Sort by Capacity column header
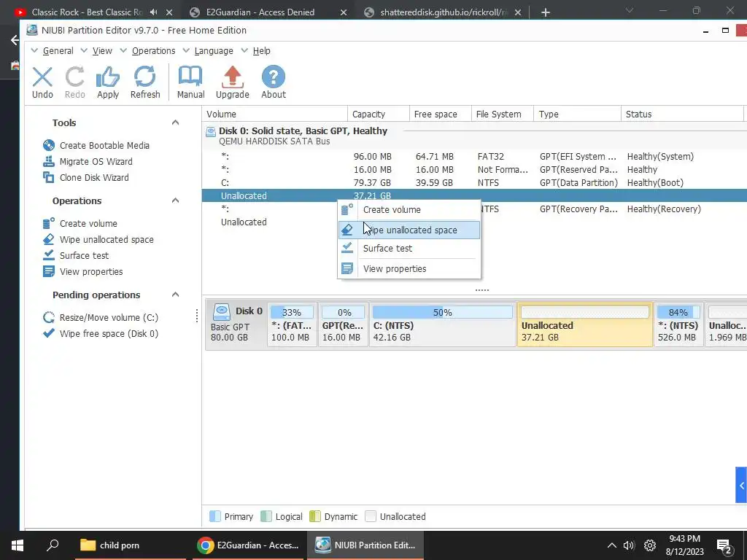This screenshot has height=560, width=747. (x=379, y=114)
